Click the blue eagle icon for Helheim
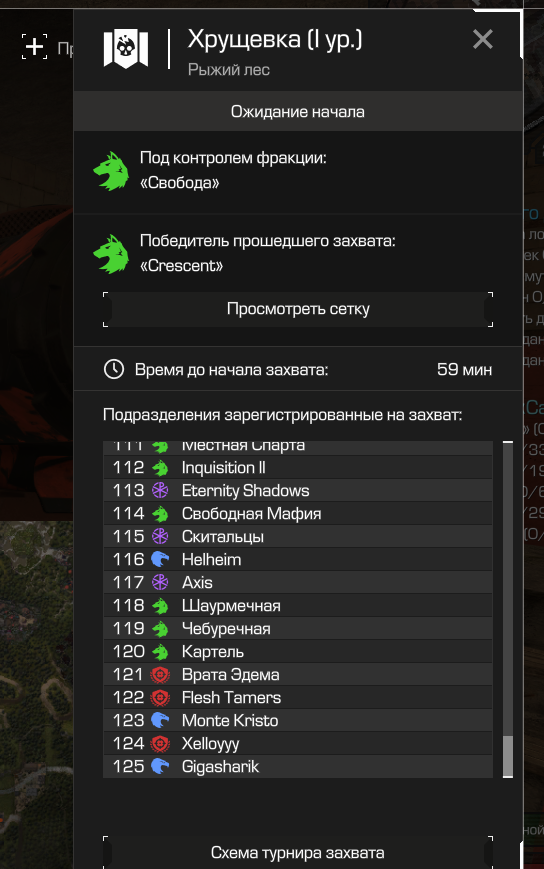 (x=160, y=559)
